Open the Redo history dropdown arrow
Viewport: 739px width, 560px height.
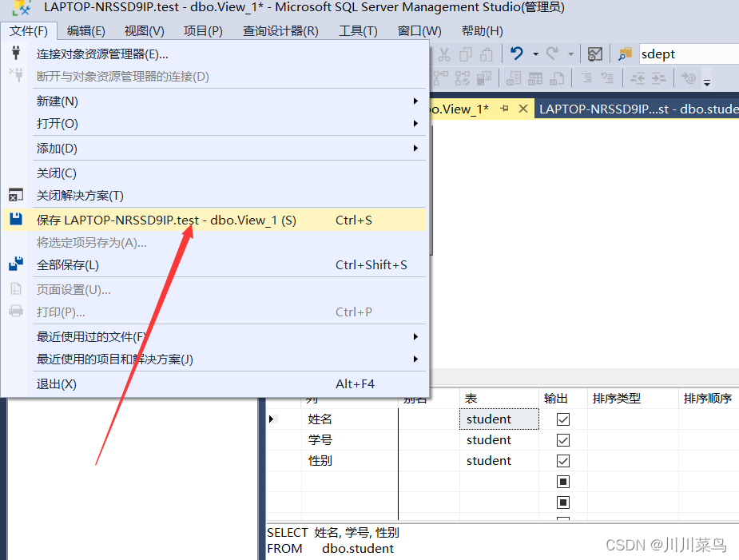click(x=570, y=54)
